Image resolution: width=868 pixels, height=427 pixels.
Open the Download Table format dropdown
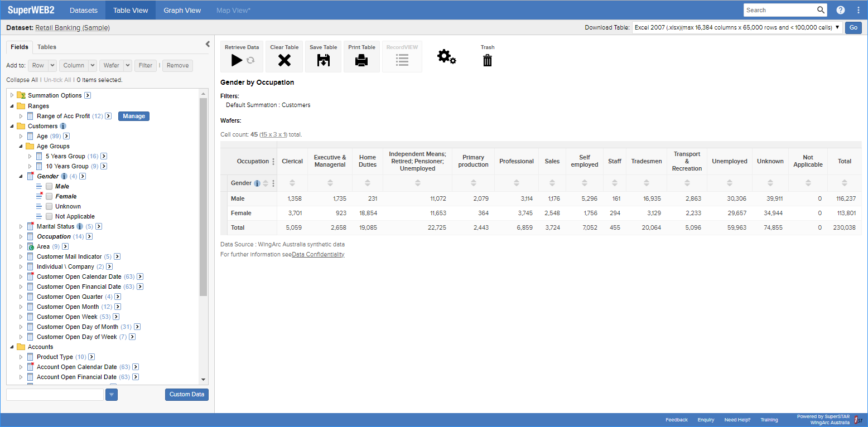(737, 27)
